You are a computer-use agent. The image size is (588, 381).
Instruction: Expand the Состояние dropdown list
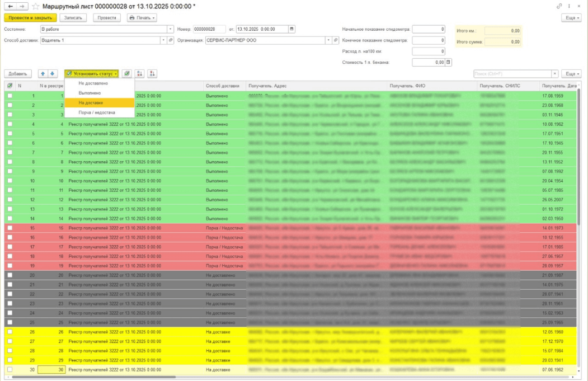pos(170,29)
